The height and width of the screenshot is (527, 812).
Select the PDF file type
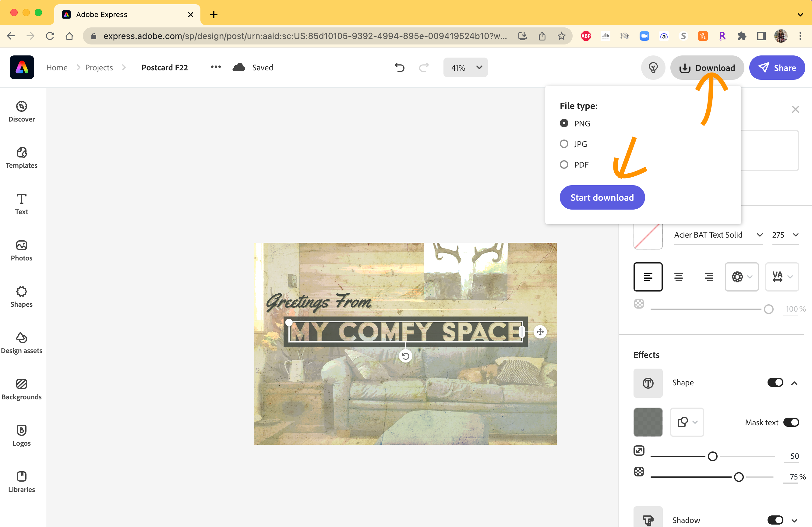click(564, 164)
